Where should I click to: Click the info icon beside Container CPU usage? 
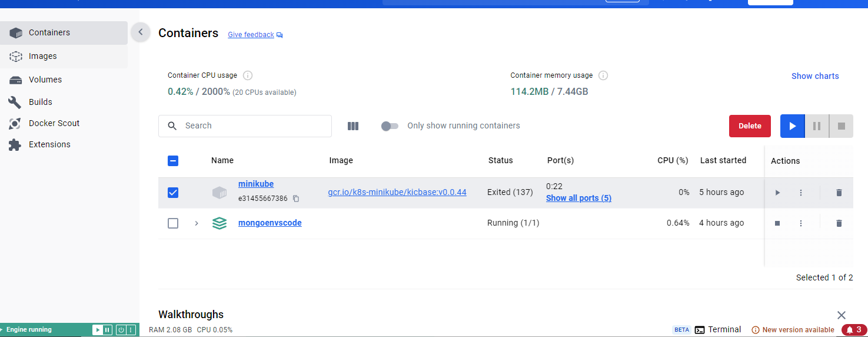[248, 75]
